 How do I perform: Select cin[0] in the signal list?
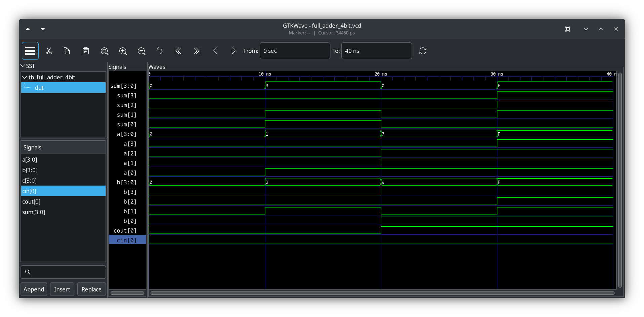pos(63,191)
